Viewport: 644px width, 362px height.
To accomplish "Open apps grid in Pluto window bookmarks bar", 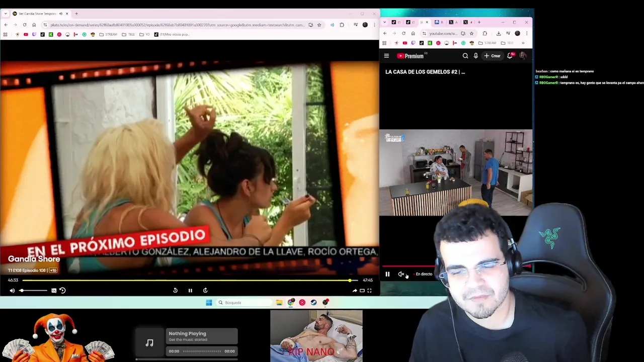I will tap(5, 34).
